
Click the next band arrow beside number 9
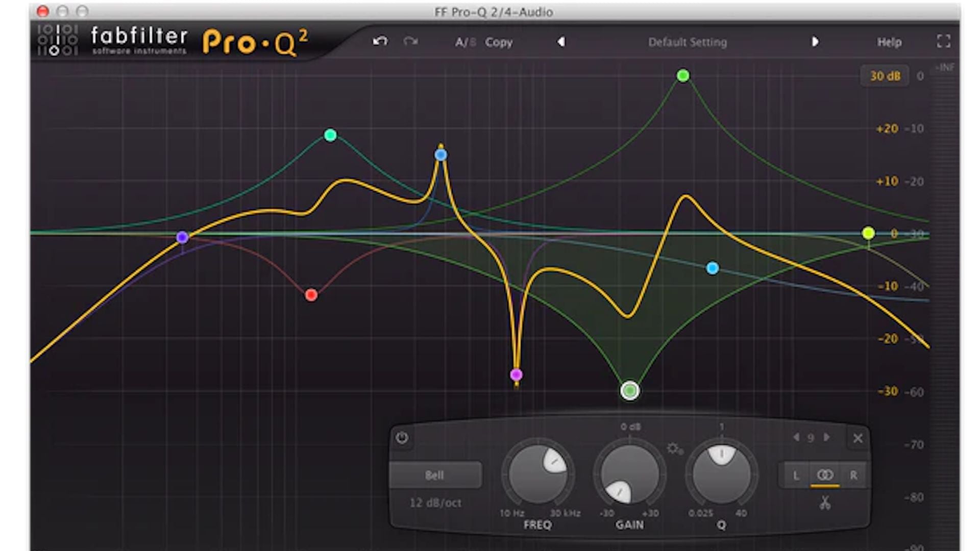click(x=827, y=438)
